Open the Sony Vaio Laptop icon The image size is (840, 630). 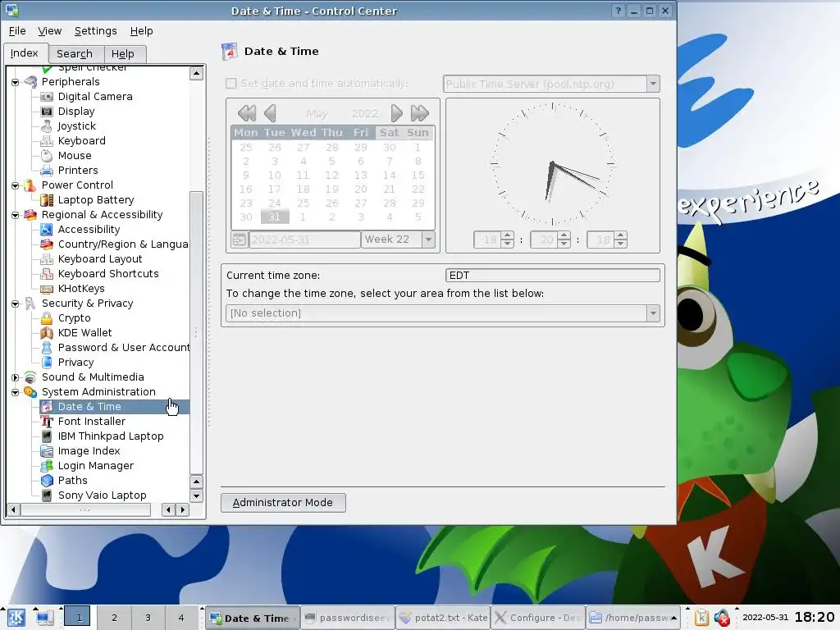(47, 495)
